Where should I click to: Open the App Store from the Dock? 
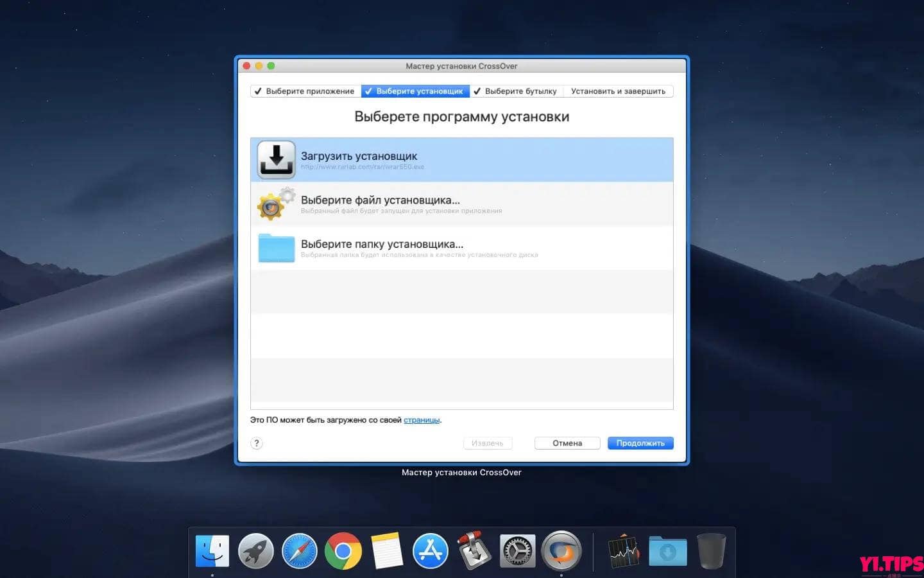pyautogui.click(x=430, y=550)
